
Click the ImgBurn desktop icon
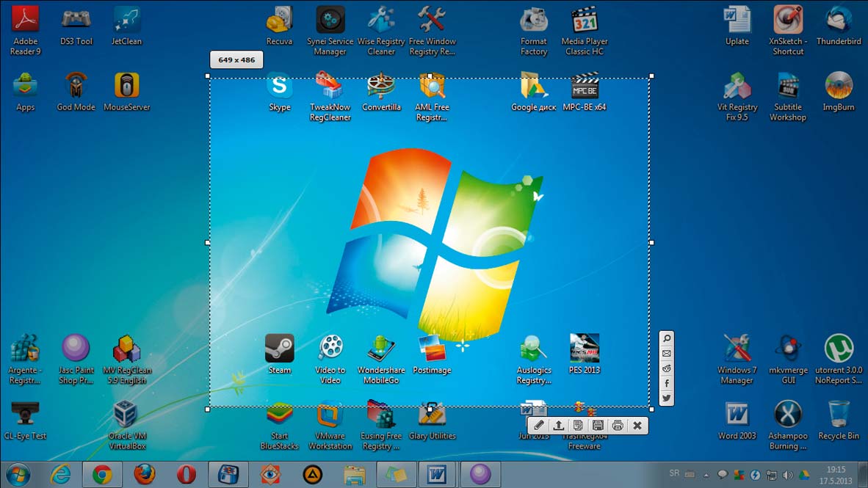839,92
